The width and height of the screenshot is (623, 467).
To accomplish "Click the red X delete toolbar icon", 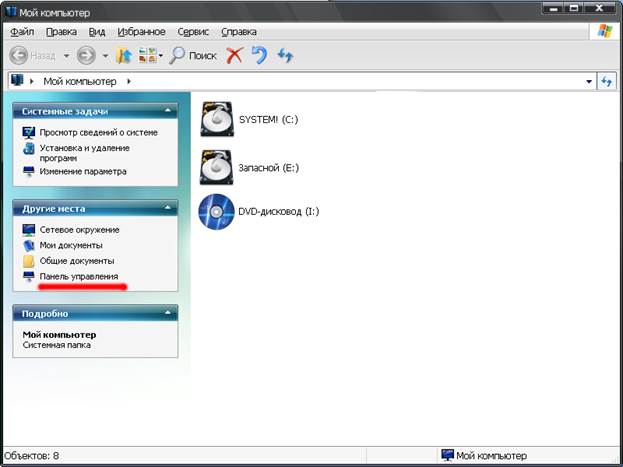I will pyautogui.click(x=235, y=55).
